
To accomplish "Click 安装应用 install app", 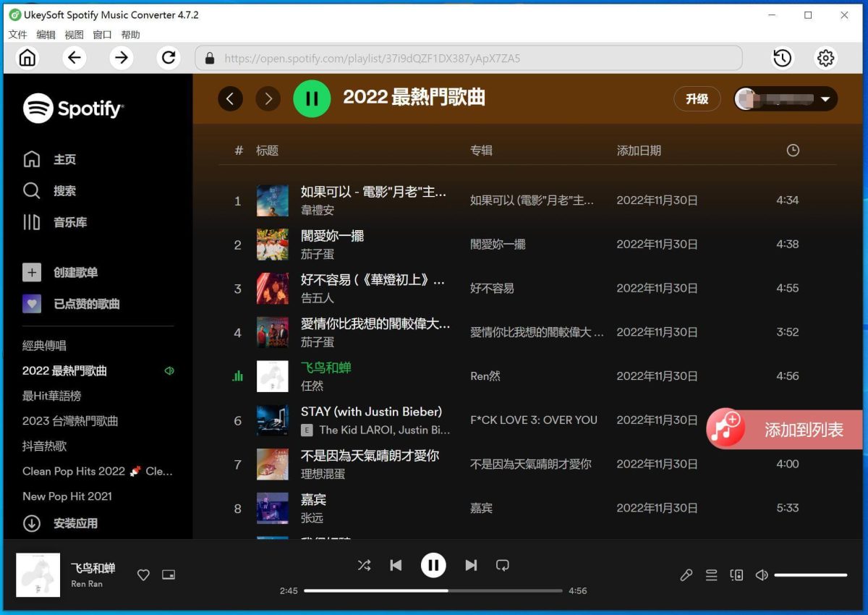I will click(x=60, y=523).
